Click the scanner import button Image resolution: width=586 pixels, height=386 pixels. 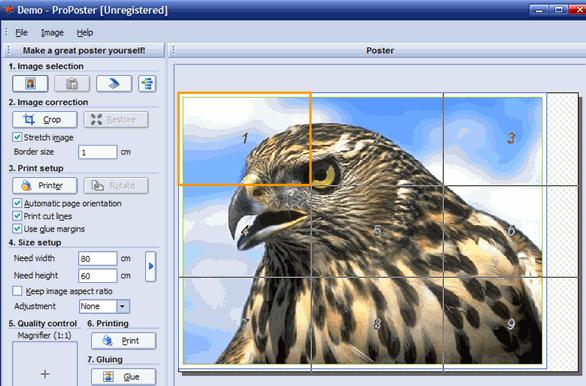(114, 84)
